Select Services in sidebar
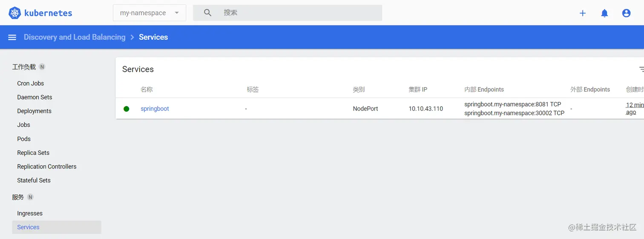The image size is (644, 239). click(x=57, y=227)
